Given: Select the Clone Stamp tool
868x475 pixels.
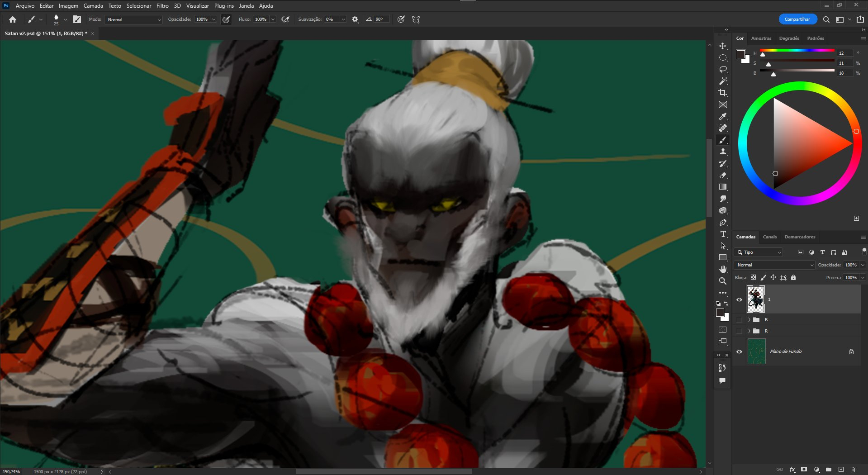Looking at the screenshot, I should tap(723, 152).
